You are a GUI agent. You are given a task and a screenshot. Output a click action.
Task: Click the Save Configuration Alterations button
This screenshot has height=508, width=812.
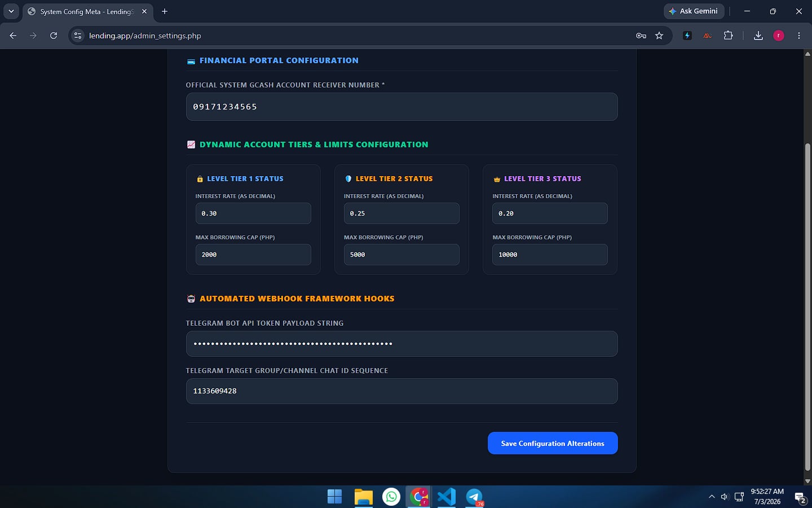553,443
